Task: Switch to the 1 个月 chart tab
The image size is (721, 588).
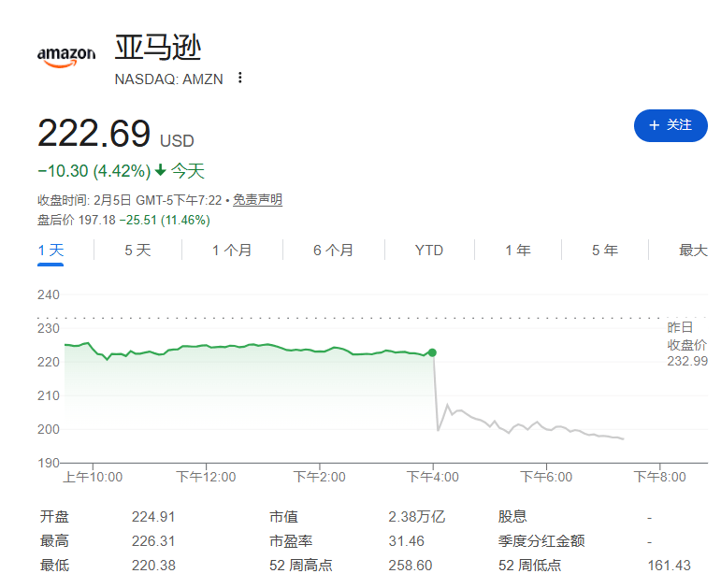Action: 232,250
